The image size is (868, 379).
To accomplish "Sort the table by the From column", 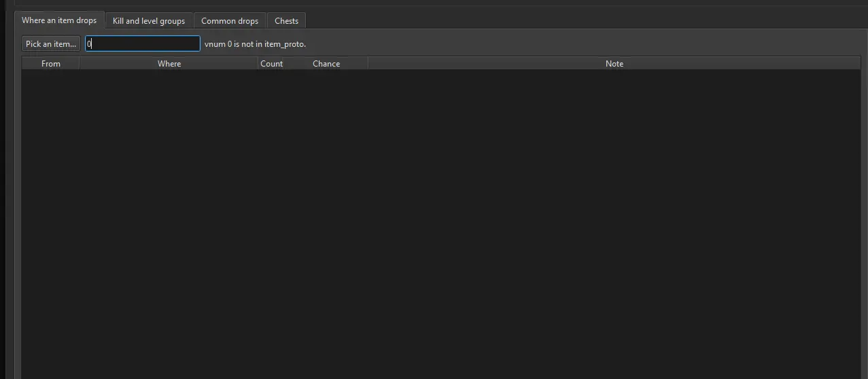I will [x=51, y=63].
